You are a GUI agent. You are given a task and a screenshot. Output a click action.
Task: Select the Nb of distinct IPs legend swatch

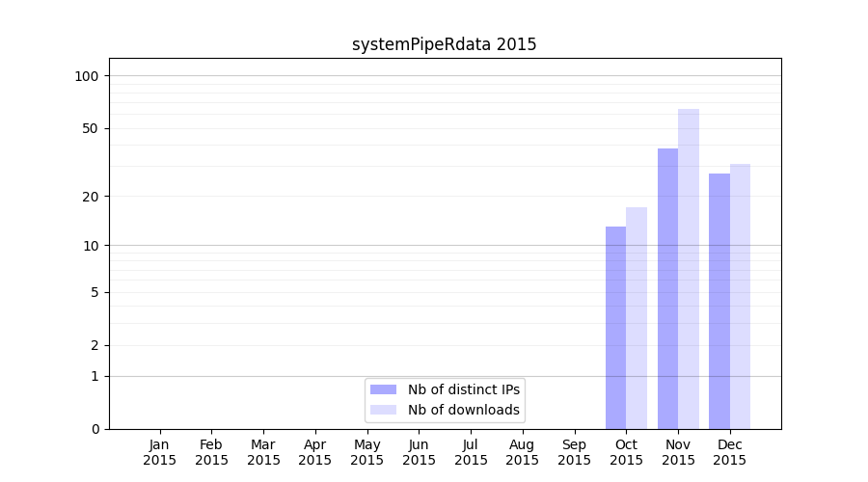point(383,389)
